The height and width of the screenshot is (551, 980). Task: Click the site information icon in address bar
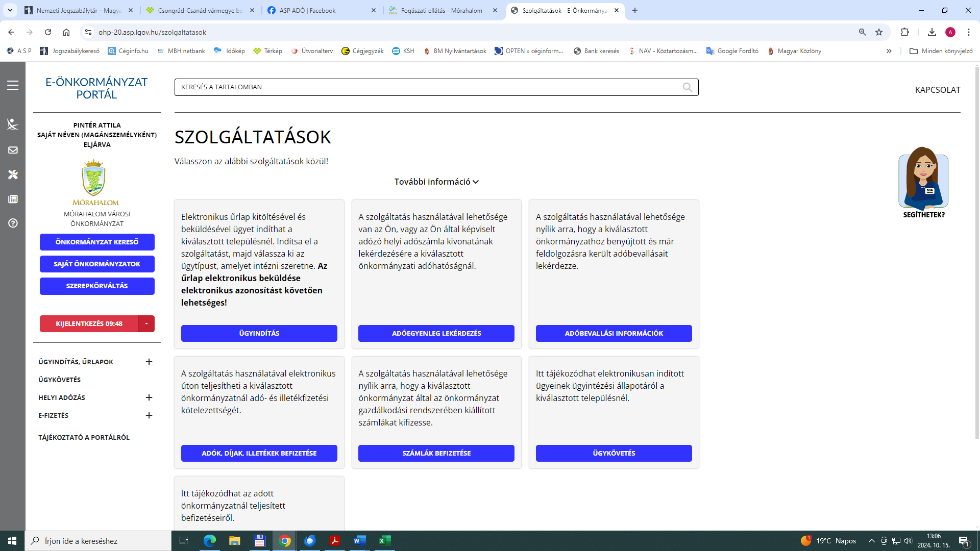[x=88, y=32]
